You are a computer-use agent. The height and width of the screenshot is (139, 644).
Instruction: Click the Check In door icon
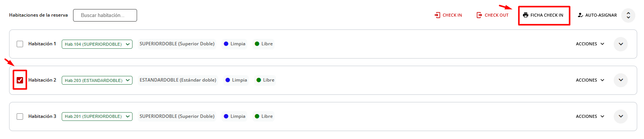tap(437, 15)
